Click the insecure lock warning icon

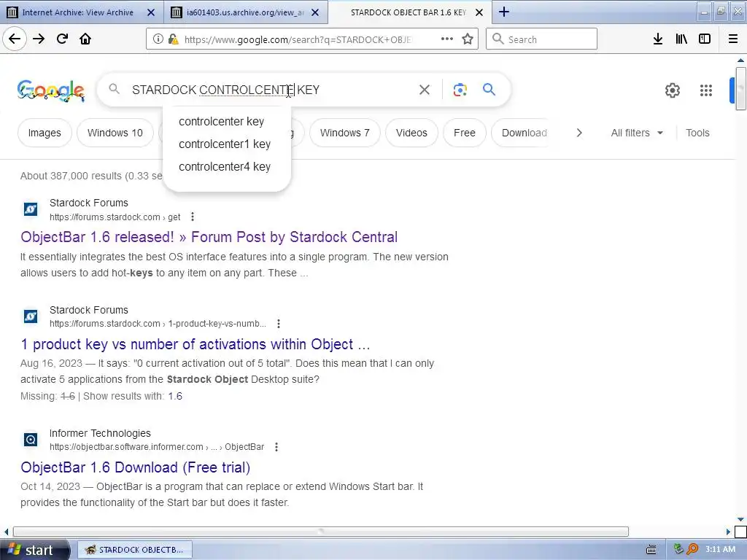[173, 39]
